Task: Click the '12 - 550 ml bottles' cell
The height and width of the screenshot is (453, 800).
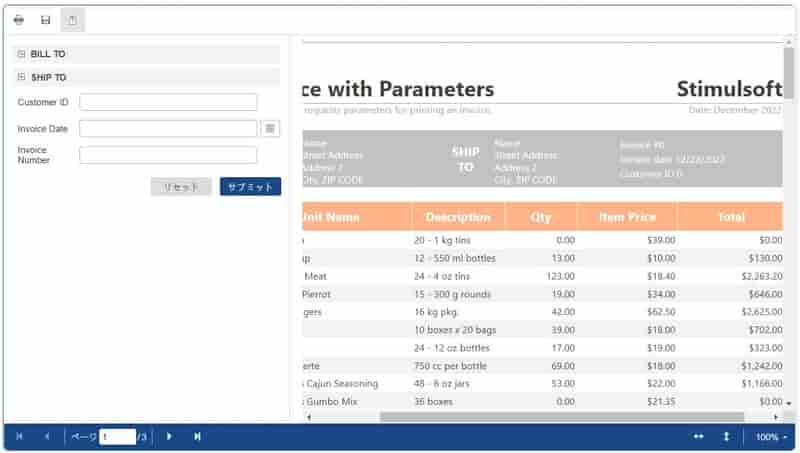Action: pyautogui.click(x=455, y=258)
